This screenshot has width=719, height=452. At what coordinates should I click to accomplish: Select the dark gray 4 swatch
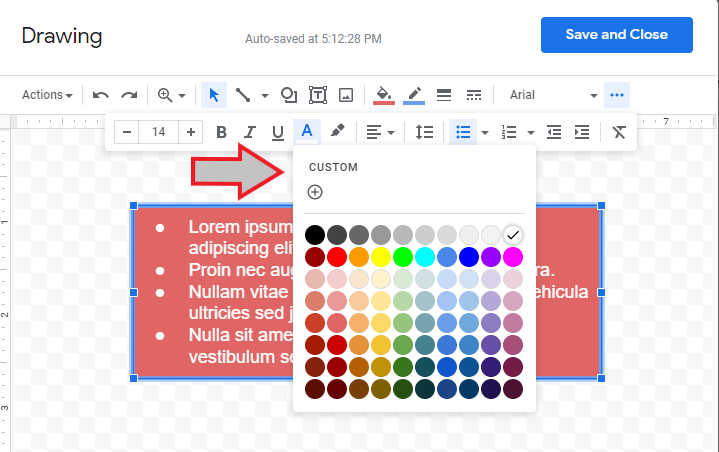(x=337, y=235)
